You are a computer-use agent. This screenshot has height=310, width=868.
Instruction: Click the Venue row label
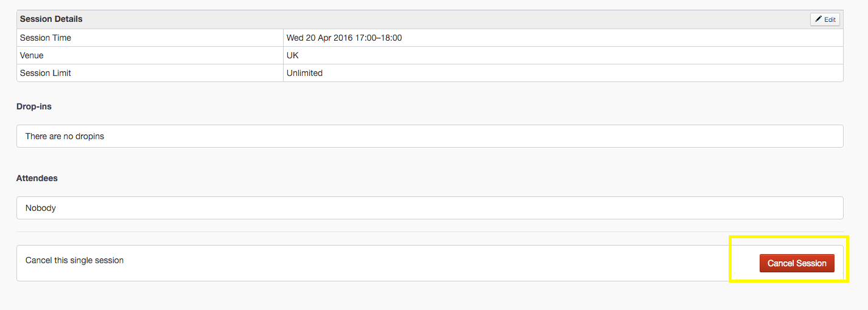32,55
